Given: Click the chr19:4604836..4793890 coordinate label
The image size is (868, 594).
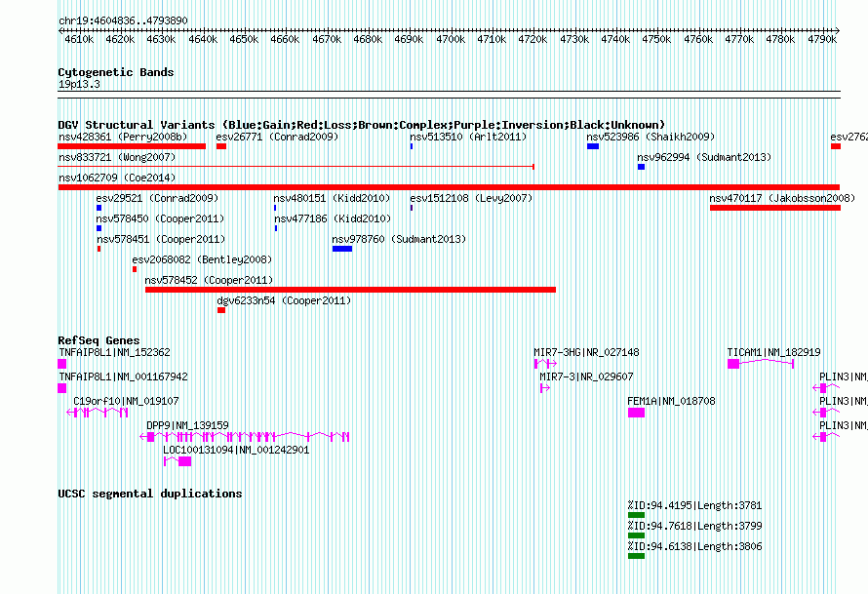Looking at the screenshot, I should pyautogui.click(x=123, y=20).
